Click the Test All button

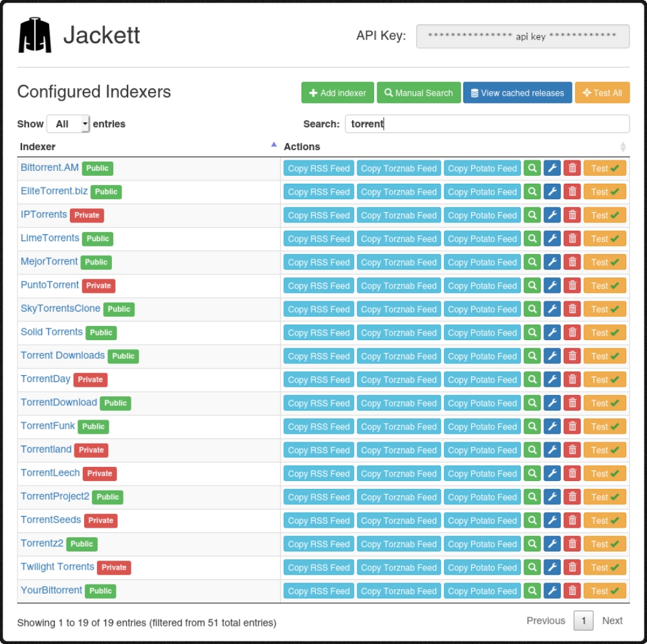(602, 92)
